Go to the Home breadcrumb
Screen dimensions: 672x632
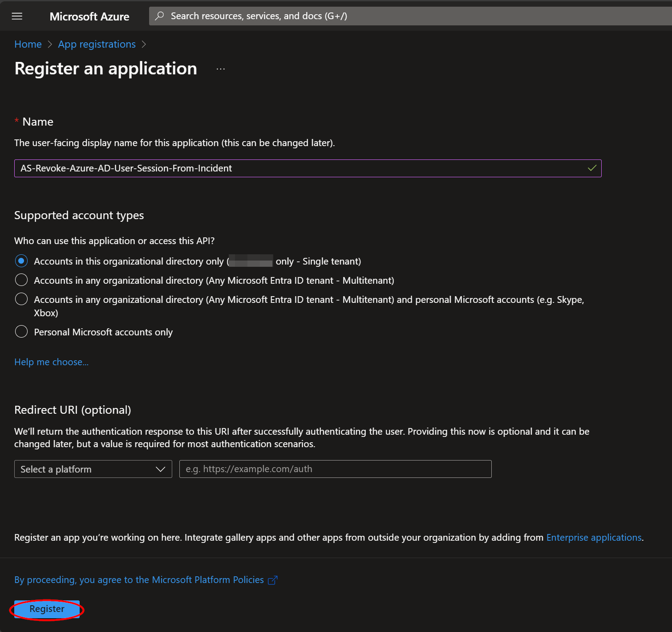click(28, 44)
